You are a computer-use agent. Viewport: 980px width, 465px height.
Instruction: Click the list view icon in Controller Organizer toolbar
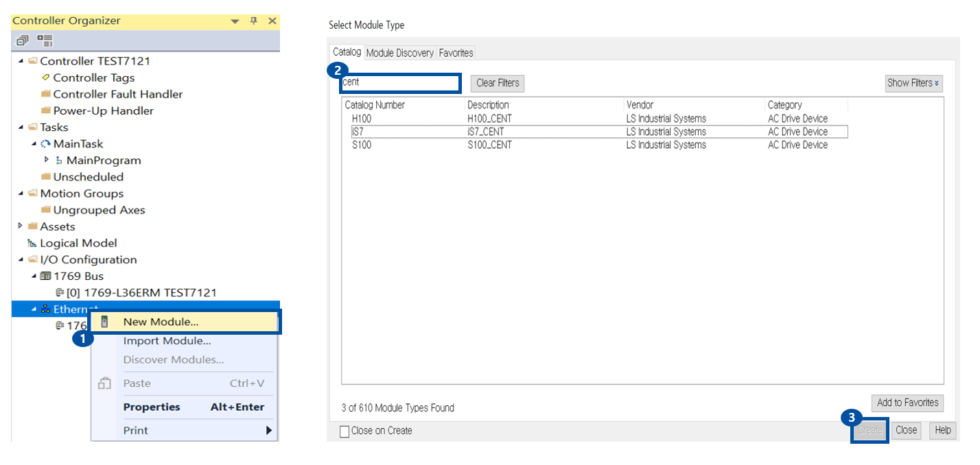tap(45, 40)
